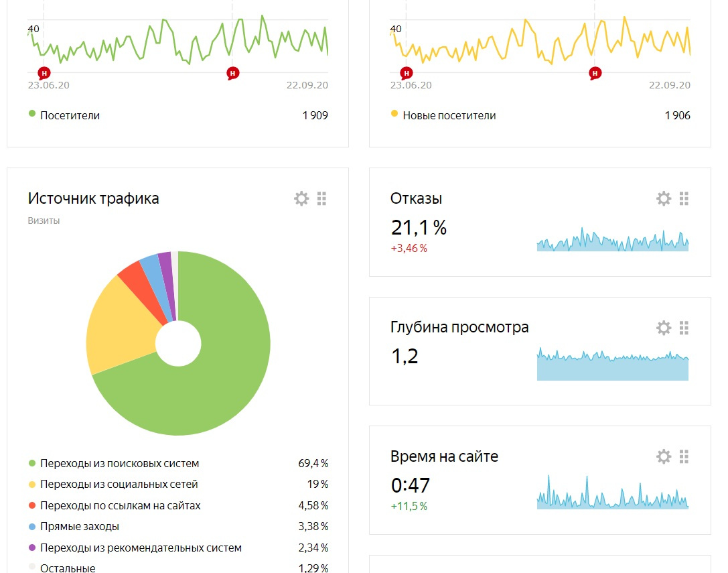Screen dimensions: 728x573
Task: Click blue dot for Прямые заходы
Action: pyautogui.click(x=32, y=527)
